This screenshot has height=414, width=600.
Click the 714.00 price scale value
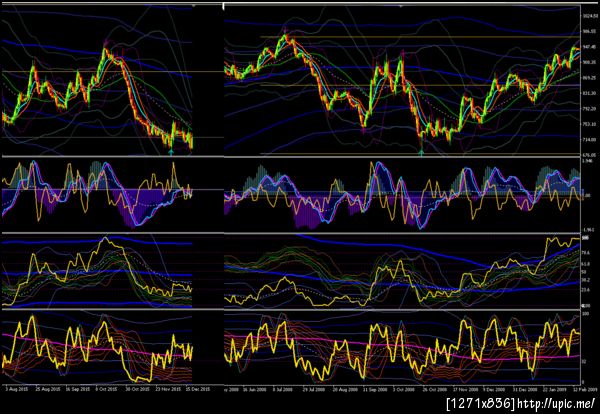[590, 140]
